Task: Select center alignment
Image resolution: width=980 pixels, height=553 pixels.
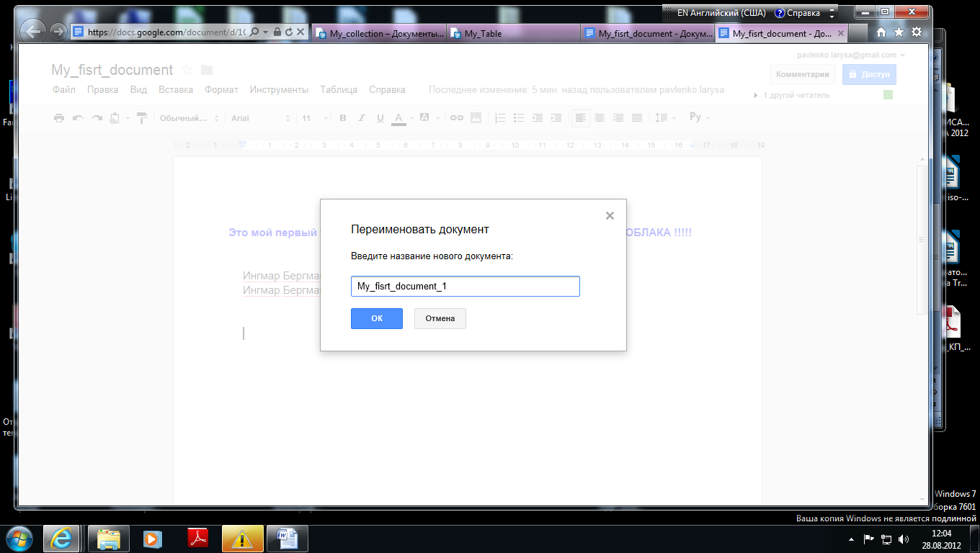Action: point(600,118)
